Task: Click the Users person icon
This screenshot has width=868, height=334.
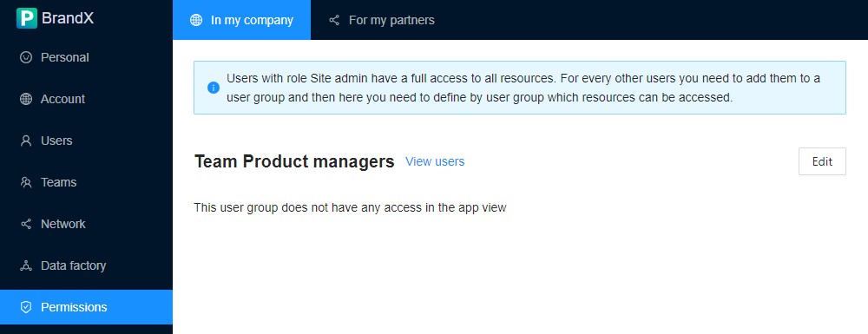Action: pyautogui.click(x=26, y=141)
